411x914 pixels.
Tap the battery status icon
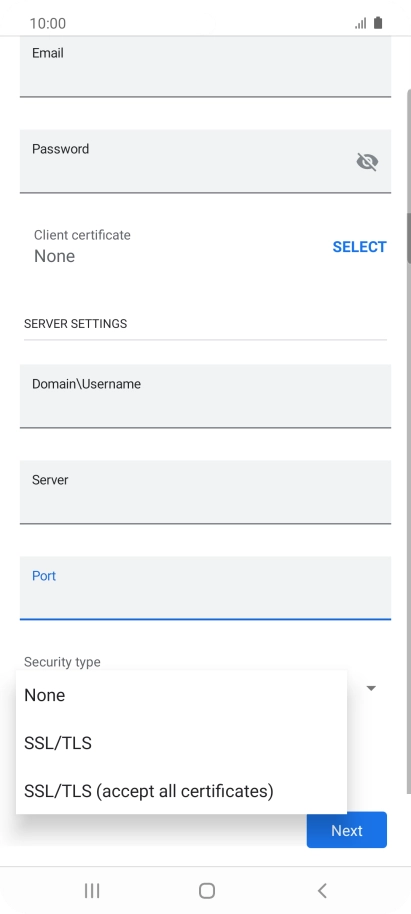(x=378, y=23)
